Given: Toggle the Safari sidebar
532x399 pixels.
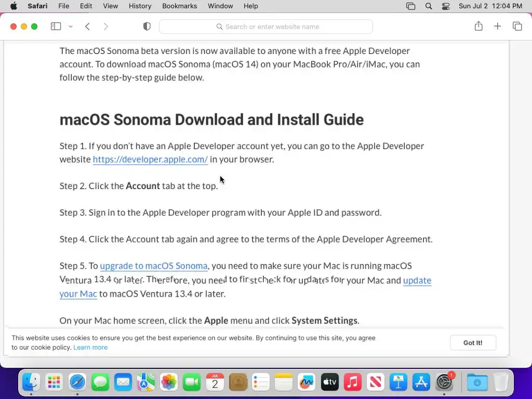Looking at the screenshot, I should point(56,26).
